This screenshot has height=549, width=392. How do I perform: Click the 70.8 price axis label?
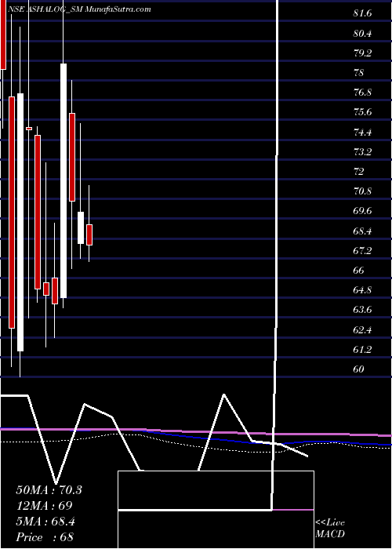(362, 191)
